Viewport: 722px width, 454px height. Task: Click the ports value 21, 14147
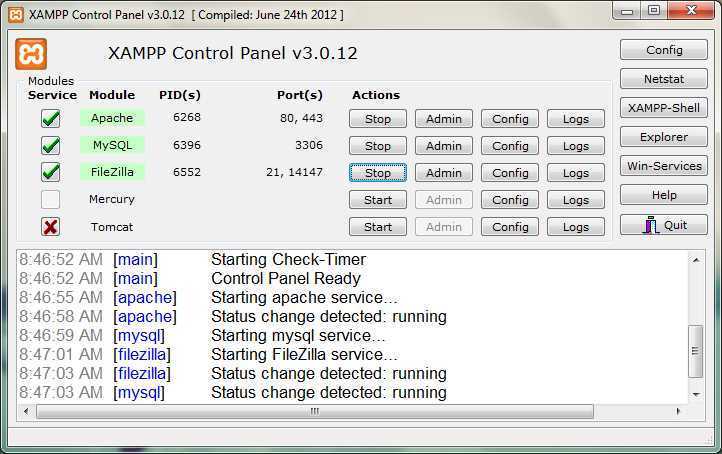294,172
